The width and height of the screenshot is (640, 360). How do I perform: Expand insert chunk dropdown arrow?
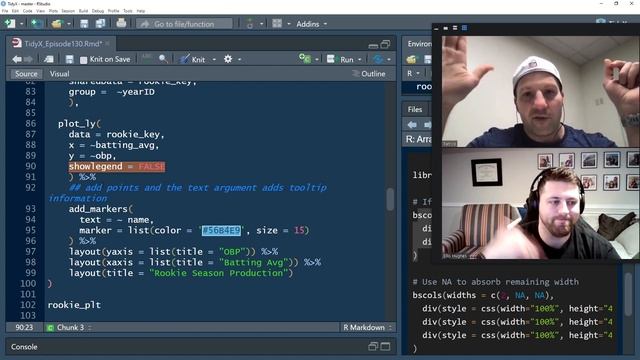point(317,60)
